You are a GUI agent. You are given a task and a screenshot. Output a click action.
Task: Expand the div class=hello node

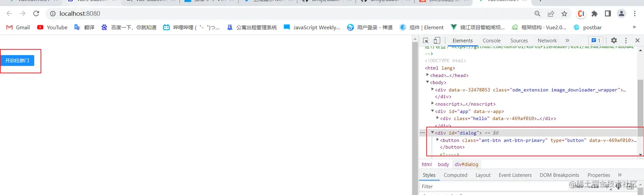(x=438, y=118)
